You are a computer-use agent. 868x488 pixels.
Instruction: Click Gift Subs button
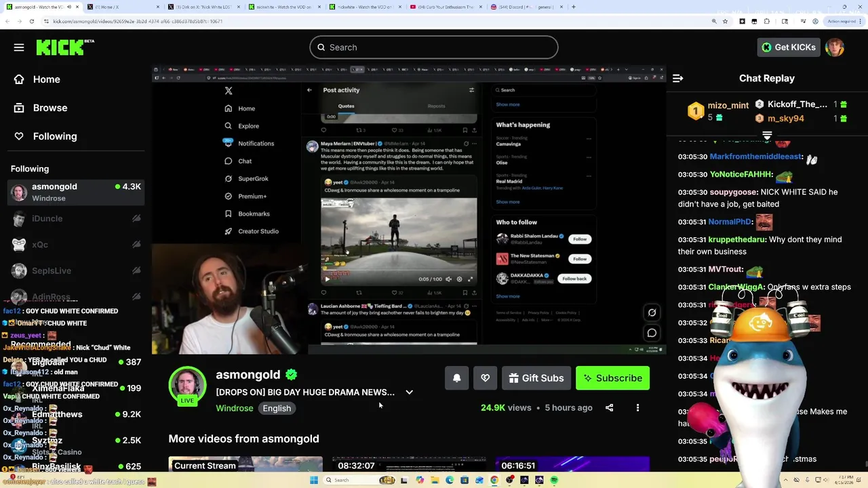click(536, 378)
